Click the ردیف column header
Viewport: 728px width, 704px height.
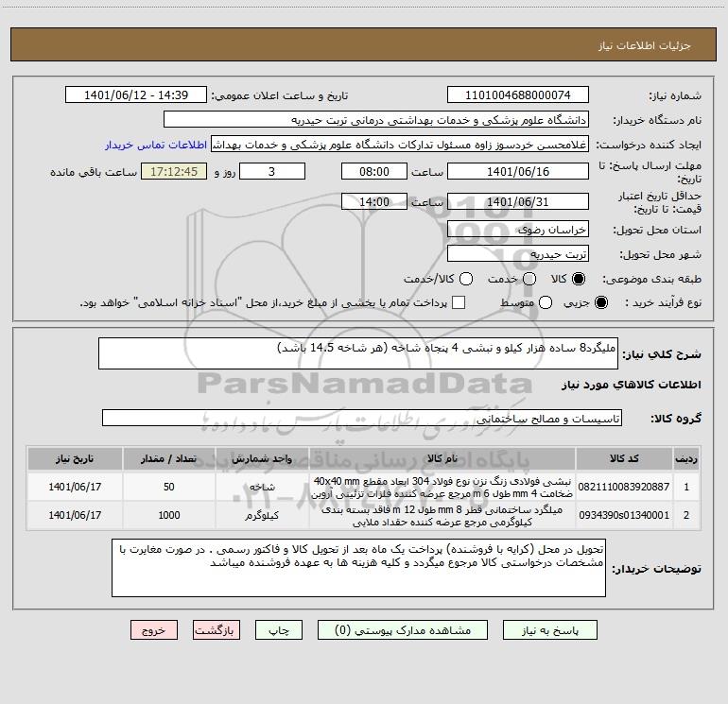pyautogui.click(x=686, y=458)
